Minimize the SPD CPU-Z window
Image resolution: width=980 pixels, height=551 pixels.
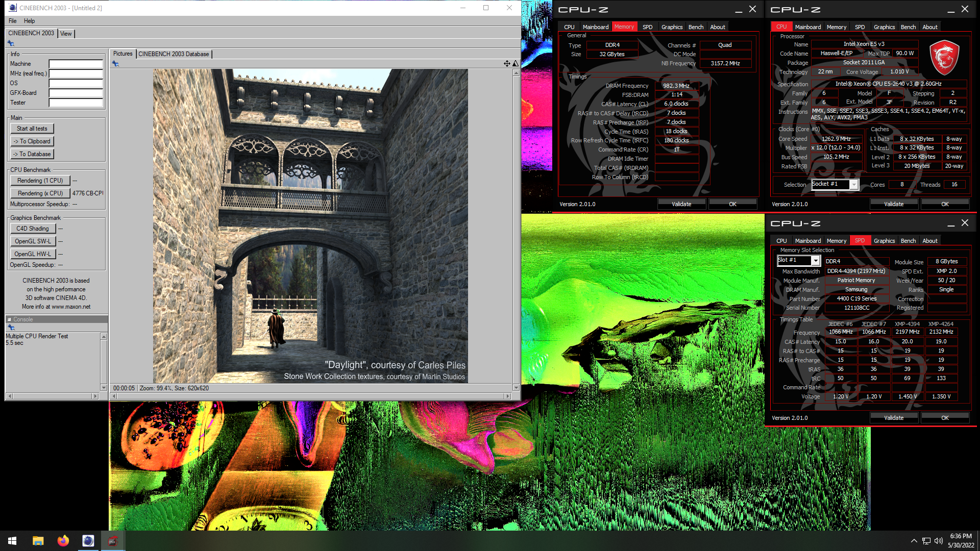tap(951, 223)
